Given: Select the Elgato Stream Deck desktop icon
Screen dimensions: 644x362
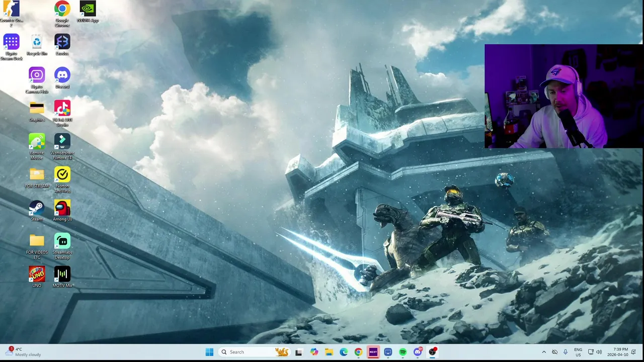Looking at the screenshot, I should [11, 47].
